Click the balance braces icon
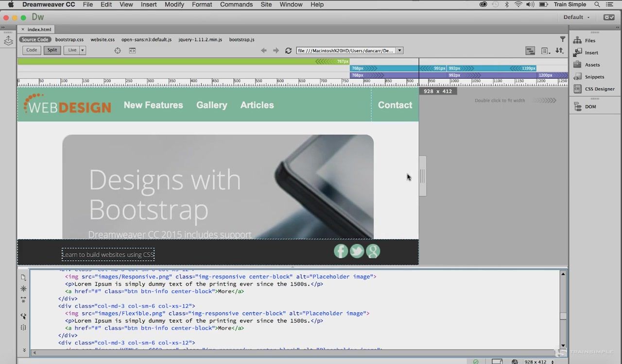 (23, 328)
